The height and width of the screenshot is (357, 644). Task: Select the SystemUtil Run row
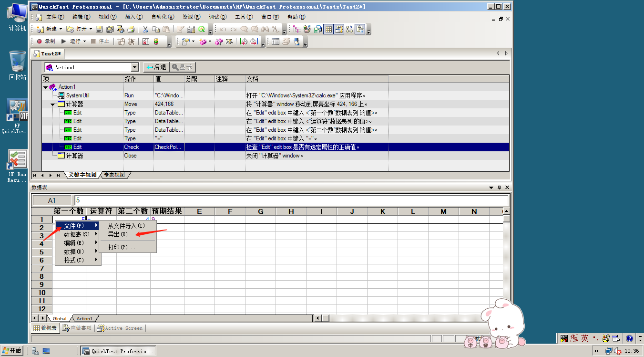(276, 95)
